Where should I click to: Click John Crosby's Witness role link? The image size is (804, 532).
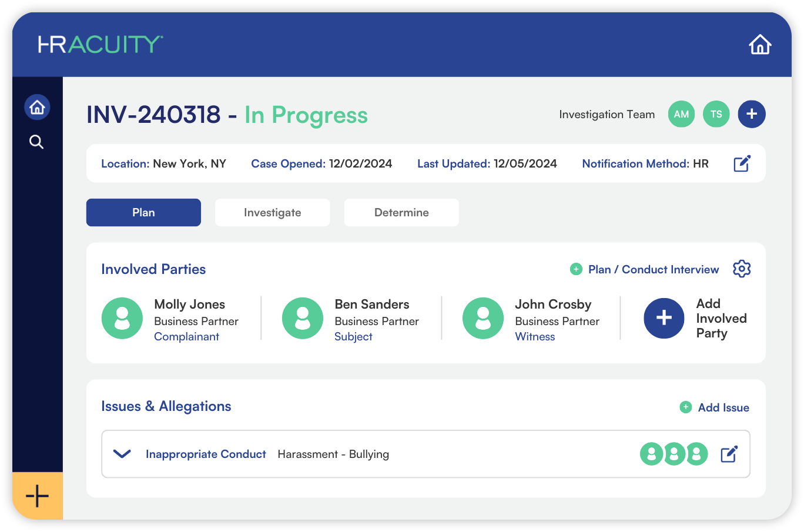click(535, 337)
